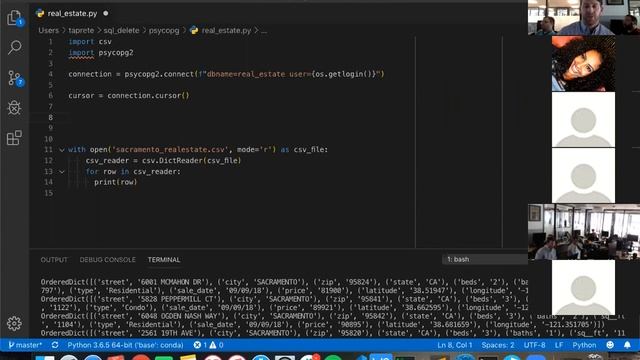Collapse the 'with open' block on line 11
640x360 pixels.
point(62,150)
